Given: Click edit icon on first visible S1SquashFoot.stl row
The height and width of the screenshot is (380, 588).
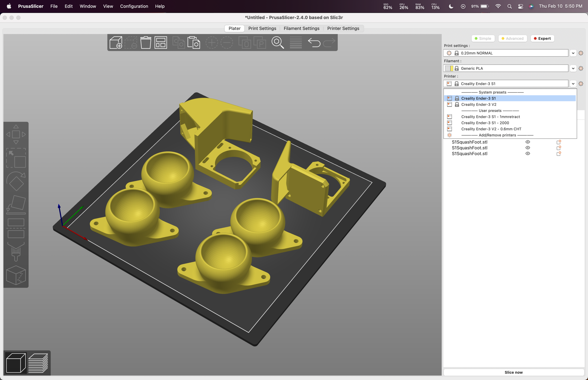Looking at the screenshot, I should [x=559, y=142].
